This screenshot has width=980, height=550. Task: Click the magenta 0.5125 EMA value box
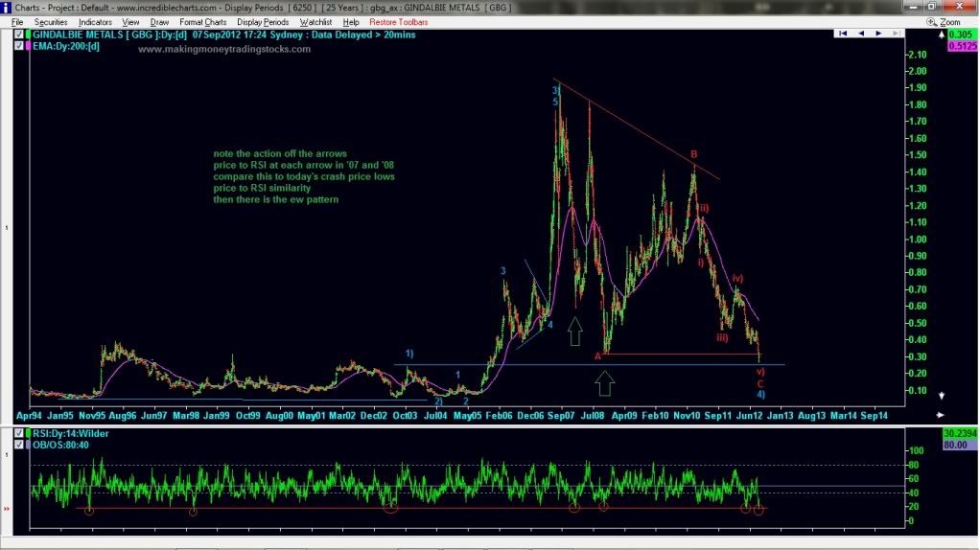tap(963, 46)
